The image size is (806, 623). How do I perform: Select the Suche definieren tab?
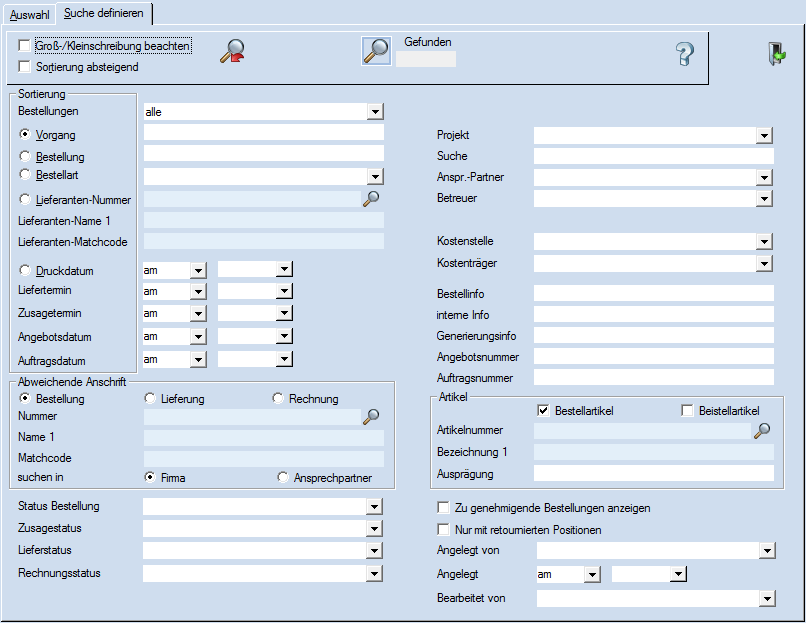tap(103, 14)
